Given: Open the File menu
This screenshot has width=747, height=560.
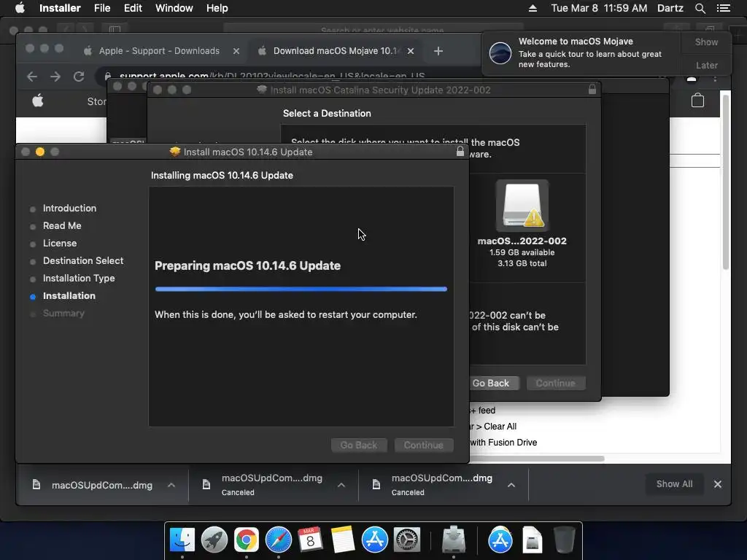Looking at the screenshot, I should pos(102,8).
